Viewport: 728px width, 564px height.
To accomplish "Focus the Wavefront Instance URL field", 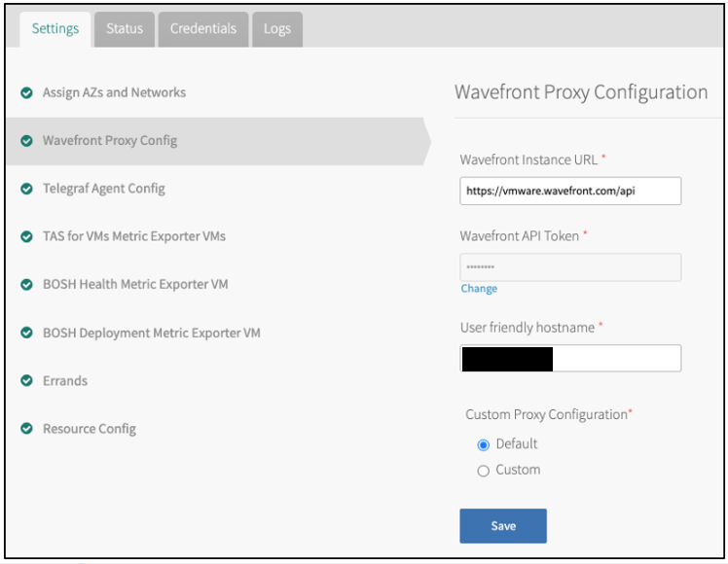I will pyautogui.click(x=570, y=192).
